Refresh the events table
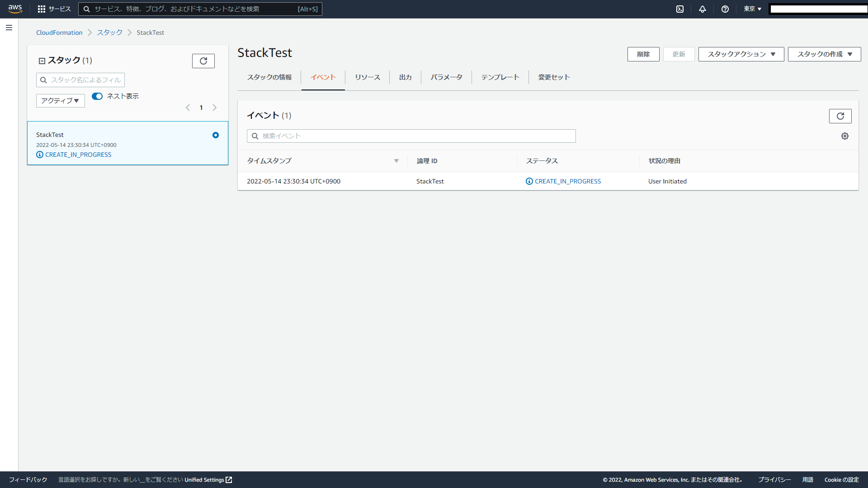This screenshot has width=868, height=488. (x=840, y=116)
